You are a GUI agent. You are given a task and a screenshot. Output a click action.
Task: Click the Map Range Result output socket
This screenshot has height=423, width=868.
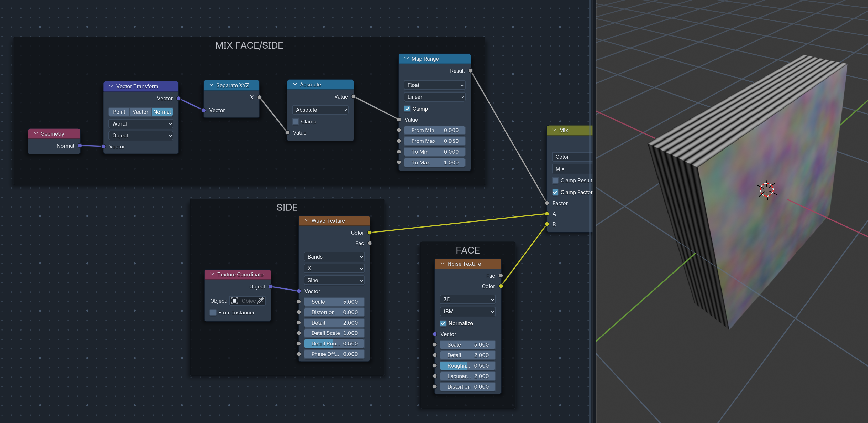pos(470,71)
